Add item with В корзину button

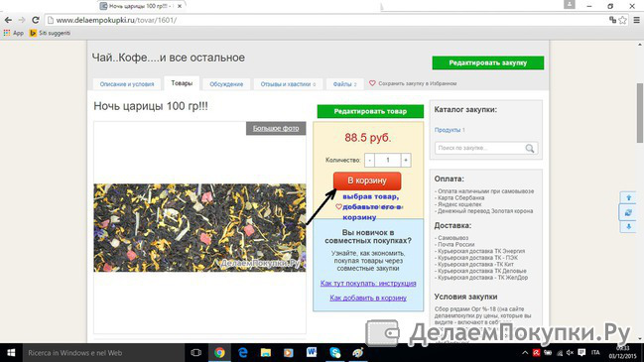pyautogui.click(x=367, y=181)
